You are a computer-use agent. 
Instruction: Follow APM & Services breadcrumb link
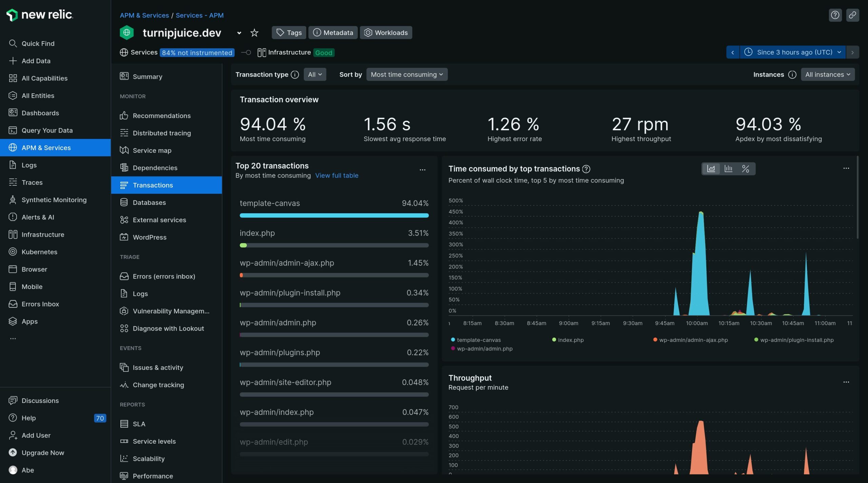coord(144,15)
